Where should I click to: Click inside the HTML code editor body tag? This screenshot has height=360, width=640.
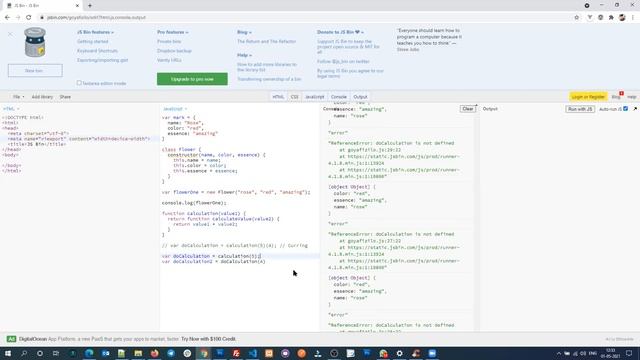pyautogui.click(x=10, y=155)
